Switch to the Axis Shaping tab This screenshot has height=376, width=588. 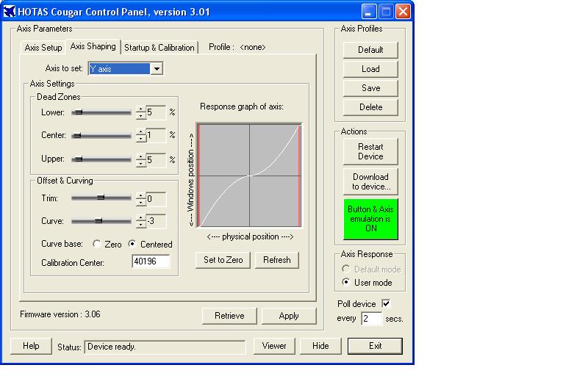coord(93,46)
